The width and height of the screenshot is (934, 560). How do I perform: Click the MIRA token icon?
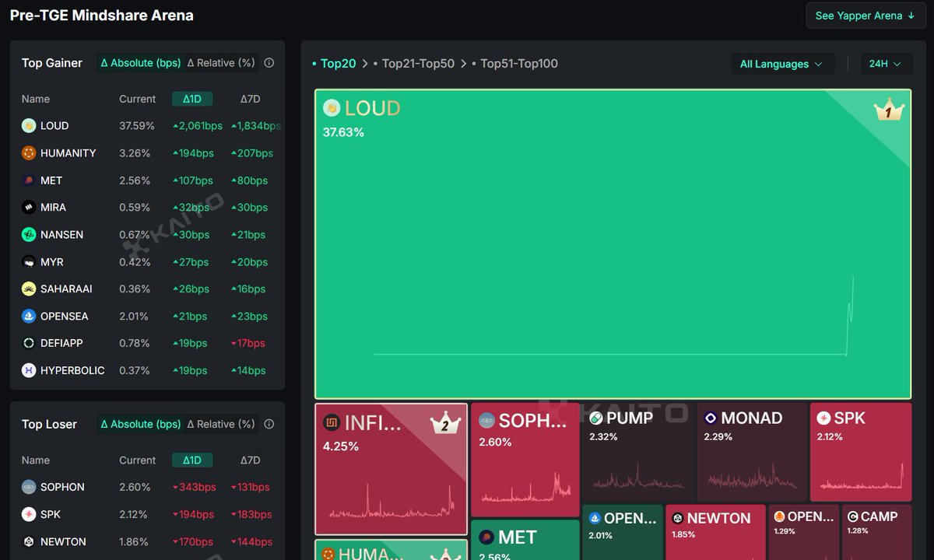coord(29,208)
